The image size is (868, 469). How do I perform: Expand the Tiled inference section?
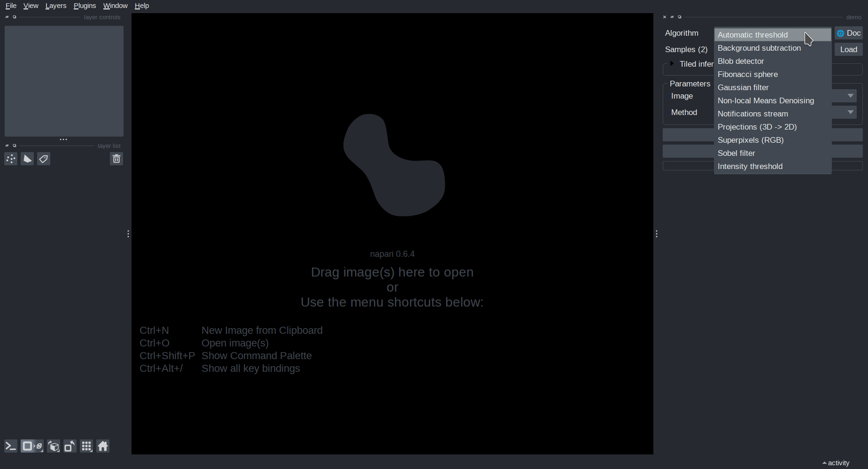673,64
